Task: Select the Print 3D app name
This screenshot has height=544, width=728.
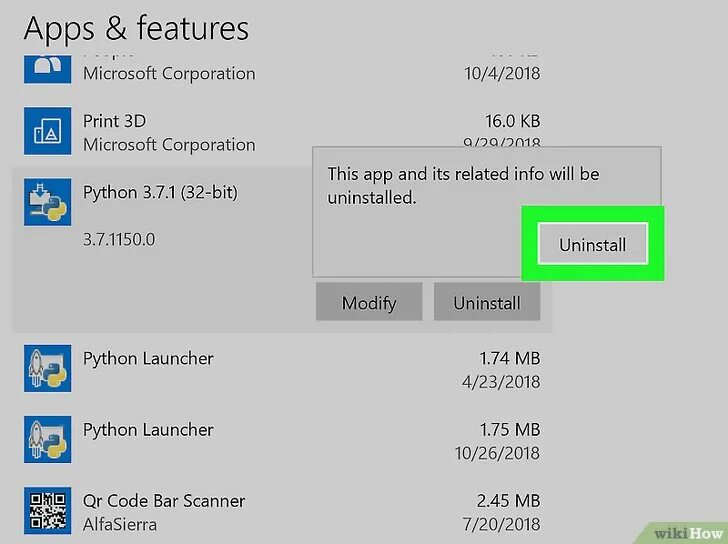Action: click(x=115, y=121)
